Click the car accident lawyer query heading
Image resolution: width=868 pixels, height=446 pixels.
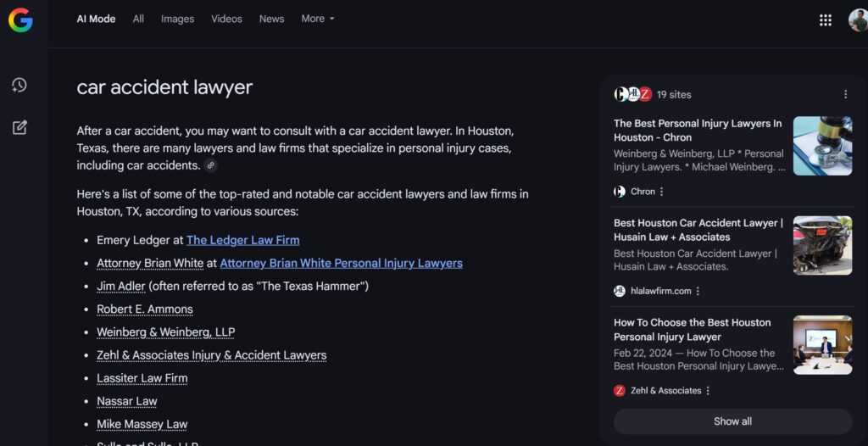coord(164,87)
